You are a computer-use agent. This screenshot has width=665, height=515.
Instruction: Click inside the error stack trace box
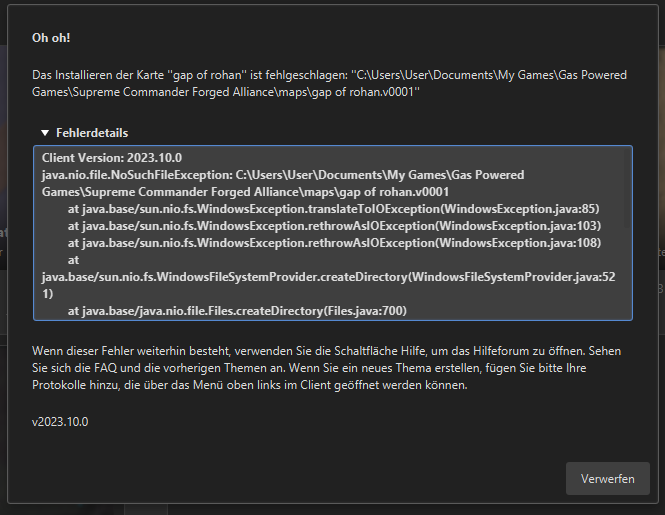[x=333, y=233]
